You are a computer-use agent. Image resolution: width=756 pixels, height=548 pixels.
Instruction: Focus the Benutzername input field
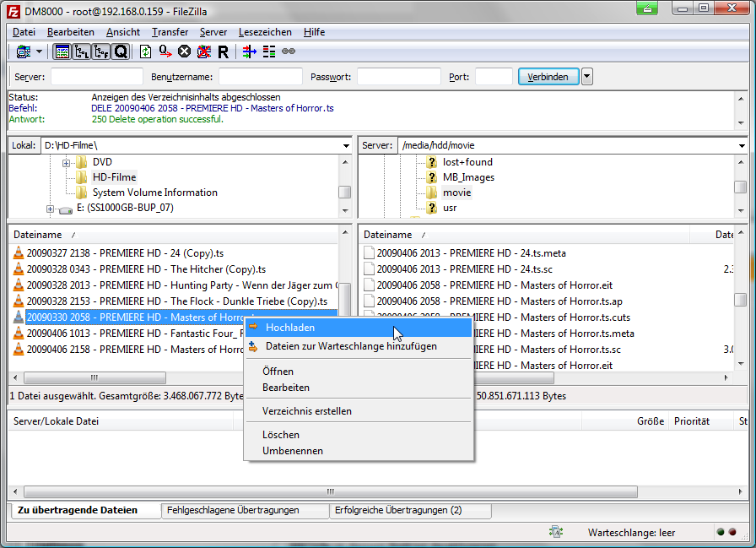coord(261,77)
